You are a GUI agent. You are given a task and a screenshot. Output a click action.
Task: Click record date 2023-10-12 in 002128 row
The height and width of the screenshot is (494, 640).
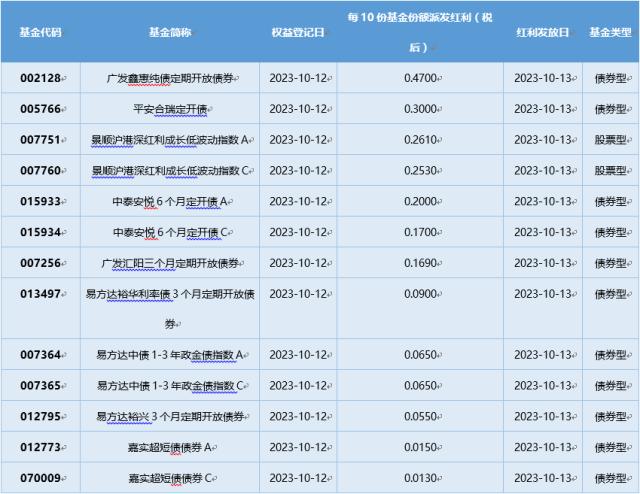tap(298, 78)
